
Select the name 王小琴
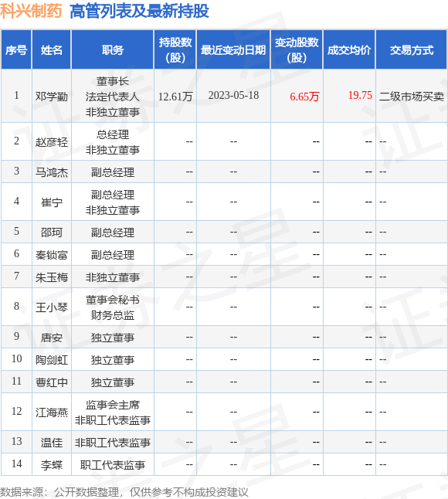click(x=52, y=307)
